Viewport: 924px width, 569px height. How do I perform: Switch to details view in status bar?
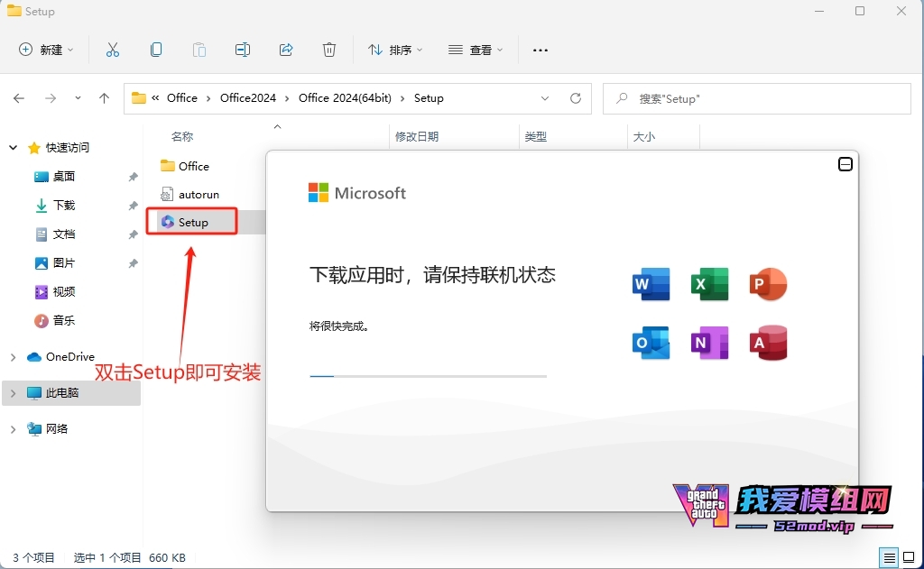889,557
